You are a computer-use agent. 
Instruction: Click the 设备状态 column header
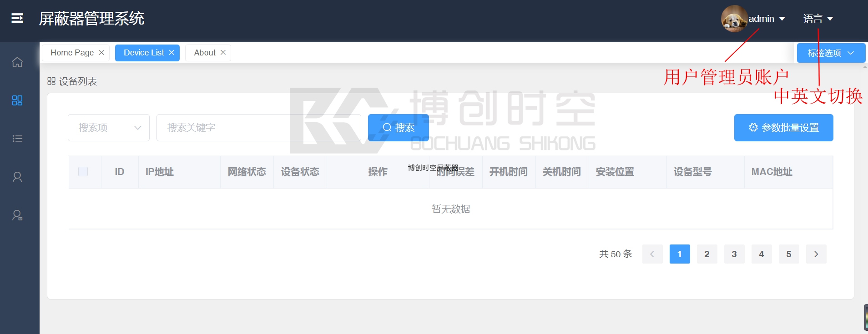click(x=300, y=172)
